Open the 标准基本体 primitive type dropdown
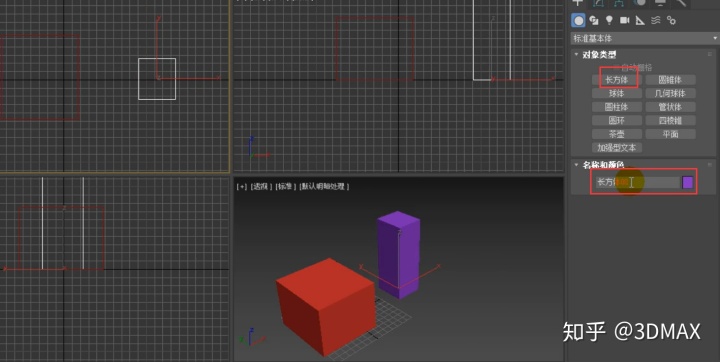 (x=645, y=39)
